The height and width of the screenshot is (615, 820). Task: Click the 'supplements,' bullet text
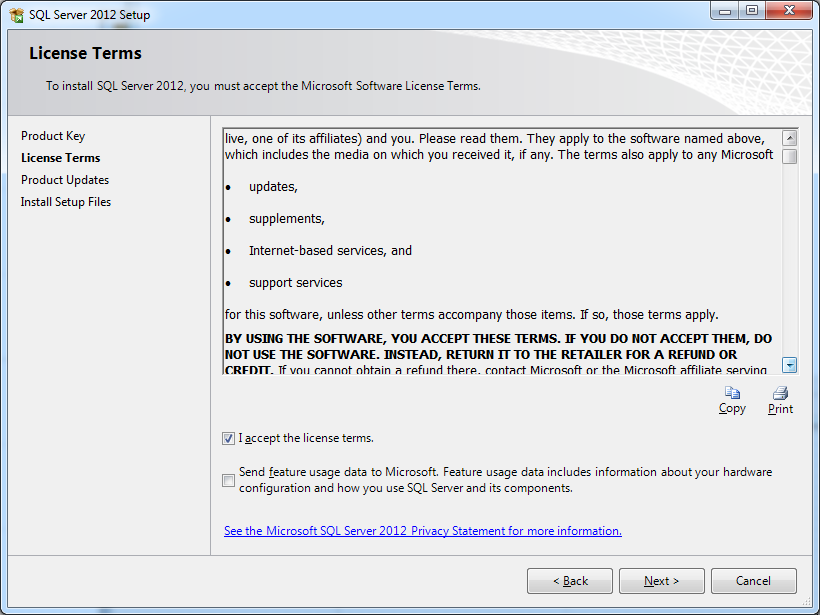tap(287, 219)
